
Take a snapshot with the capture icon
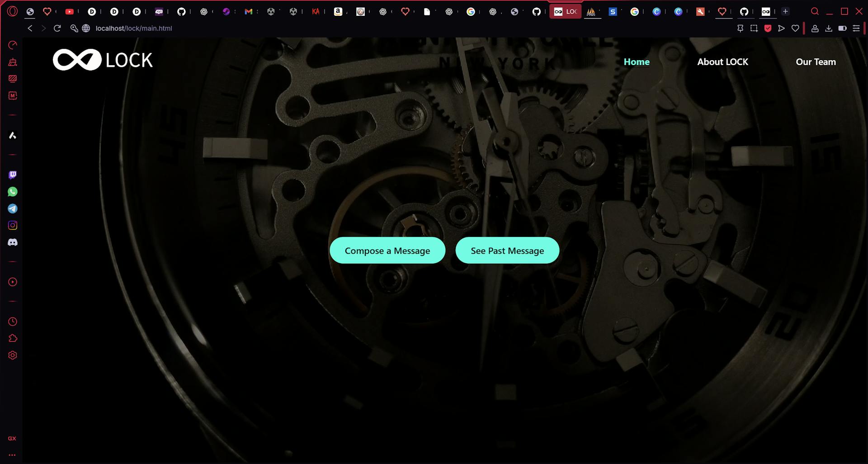coord(754,28)
